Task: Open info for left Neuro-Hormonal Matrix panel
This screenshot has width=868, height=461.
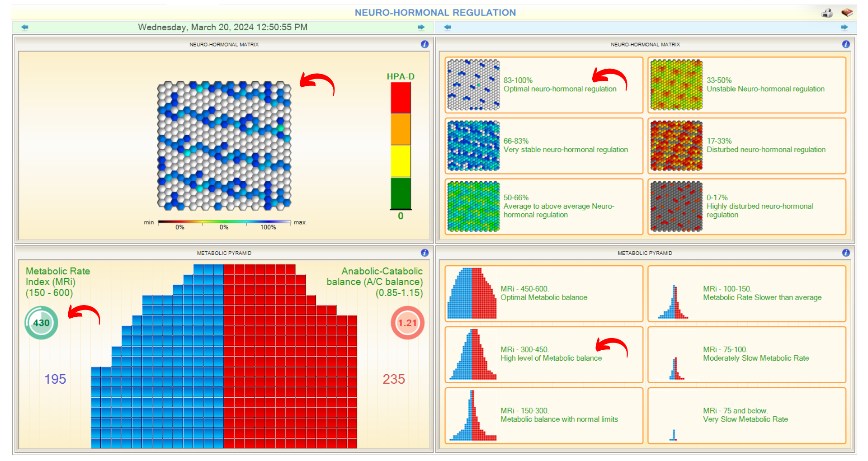Action: [x=425, y=44]
